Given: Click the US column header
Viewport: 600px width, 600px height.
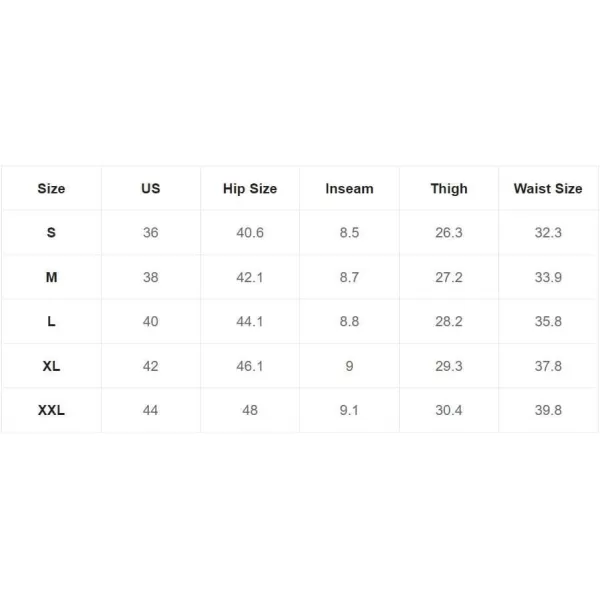Looking at the screenshot, I should pos(150,188).
